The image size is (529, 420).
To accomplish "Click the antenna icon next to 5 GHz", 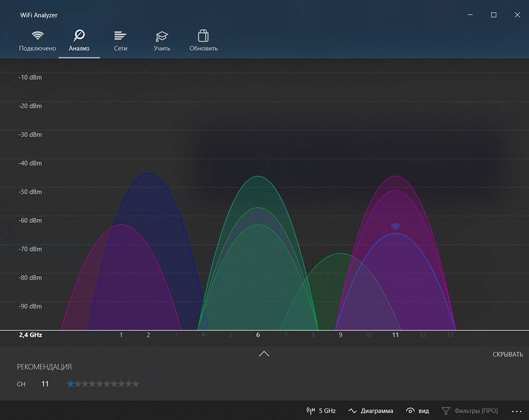I will pyautogui.click(x=311, y=410).
